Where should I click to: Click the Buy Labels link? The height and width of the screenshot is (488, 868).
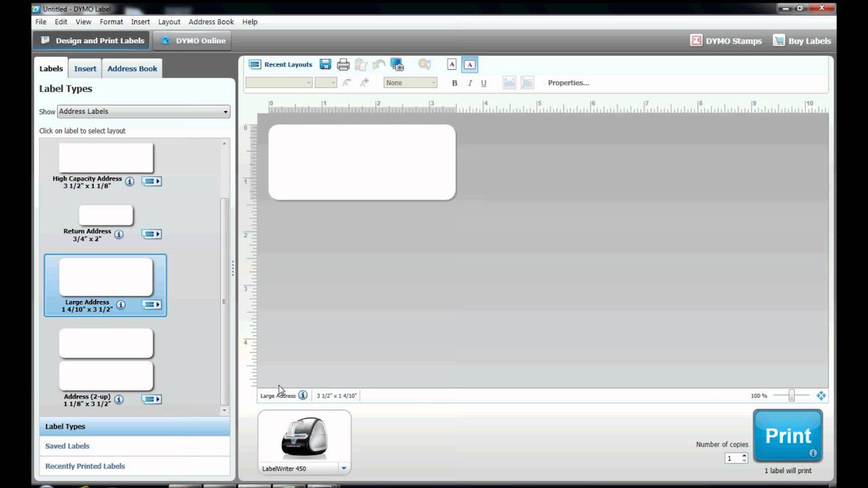802,41
